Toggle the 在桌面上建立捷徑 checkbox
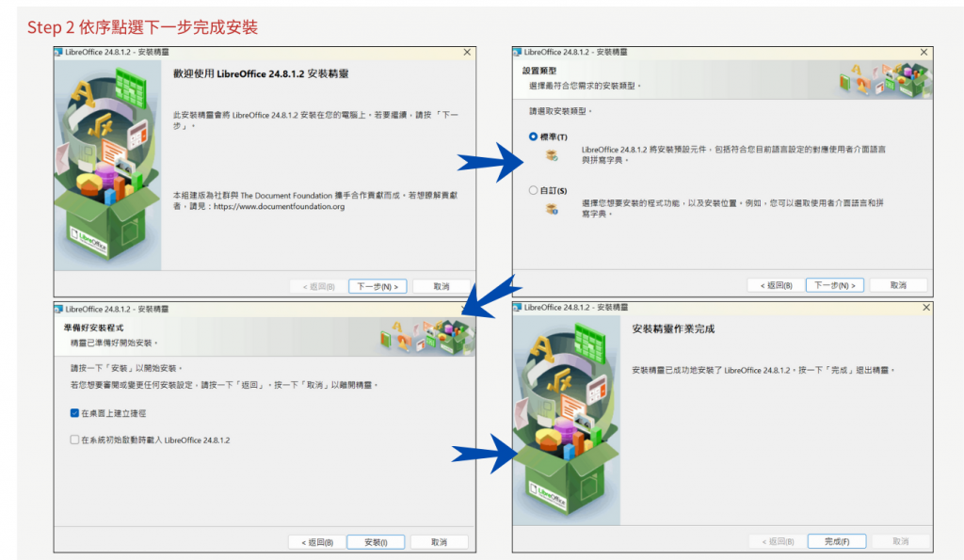The height and width of the screenshot is (560, 964). click(x=74, y=413)
